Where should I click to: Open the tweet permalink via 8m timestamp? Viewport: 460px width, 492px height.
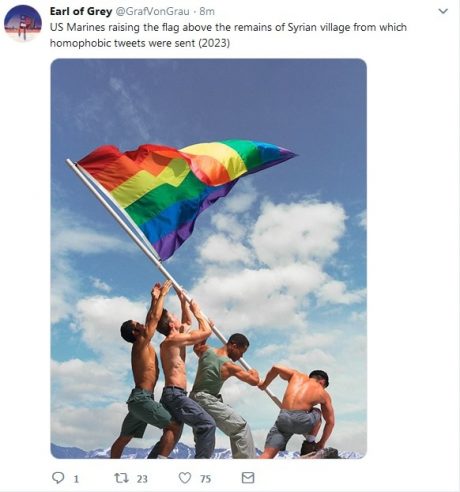[207, 11]
